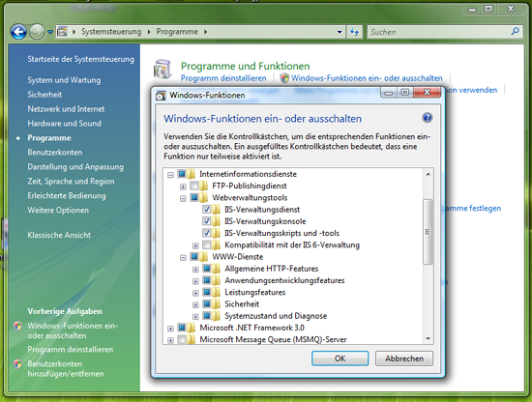Open Darstellung und Anpassung
This screenshot has height=402, width=532.
point(75,167)
